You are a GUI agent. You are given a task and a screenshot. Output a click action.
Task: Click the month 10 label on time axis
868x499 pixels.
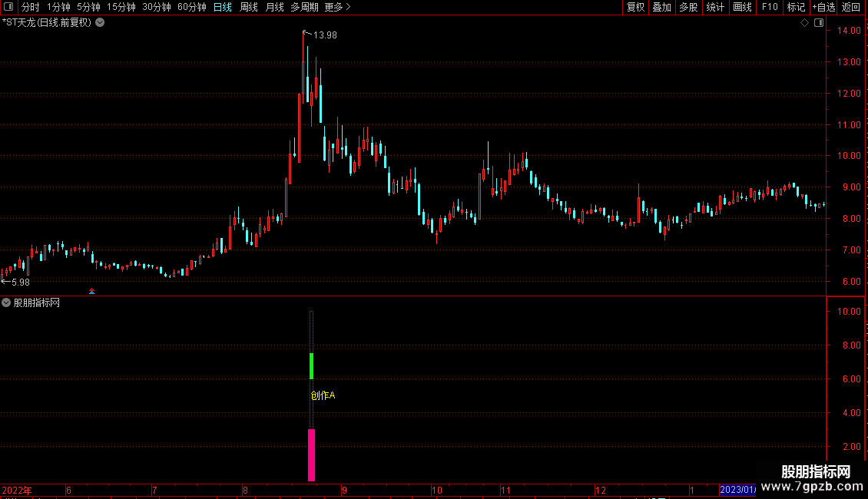[437, 490]
